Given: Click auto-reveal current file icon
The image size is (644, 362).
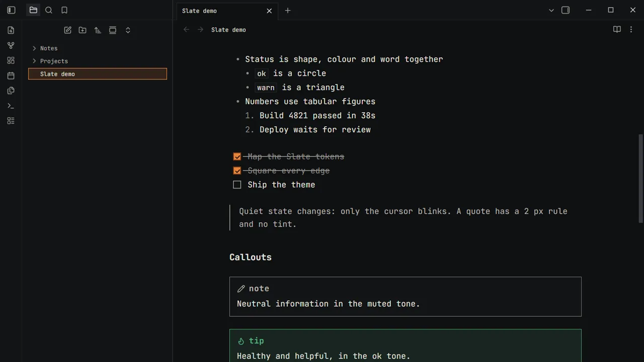Looking at the screenshot, I should click(x=113, y=30).
